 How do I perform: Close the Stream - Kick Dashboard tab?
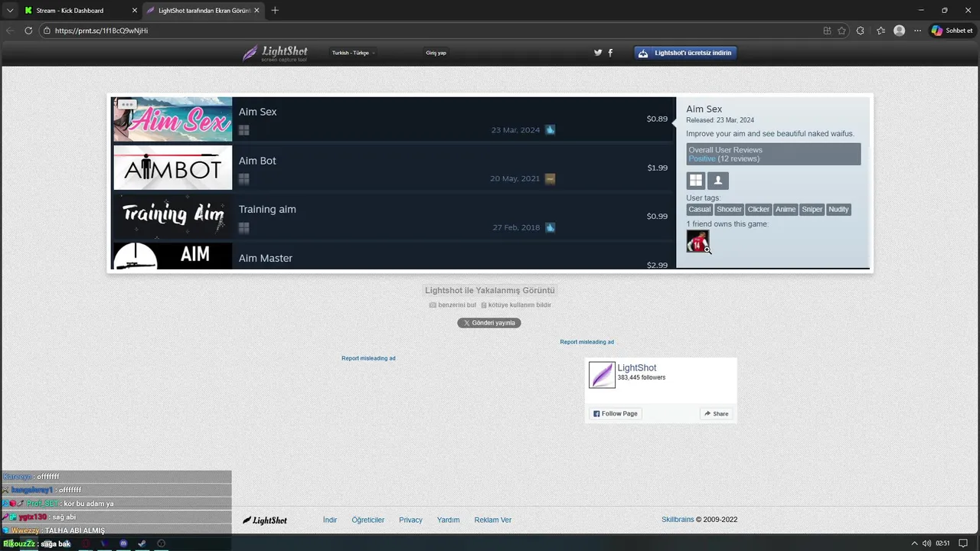(134, 11)
